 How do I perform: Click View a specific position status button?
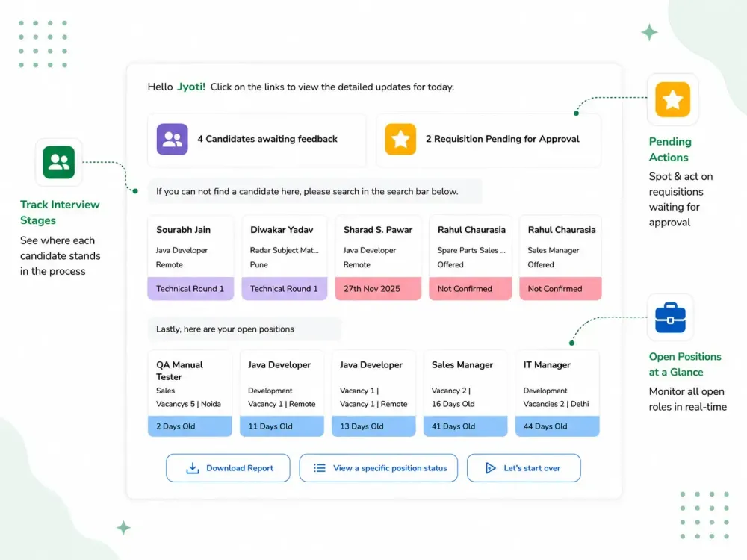[x=378, y=468]
